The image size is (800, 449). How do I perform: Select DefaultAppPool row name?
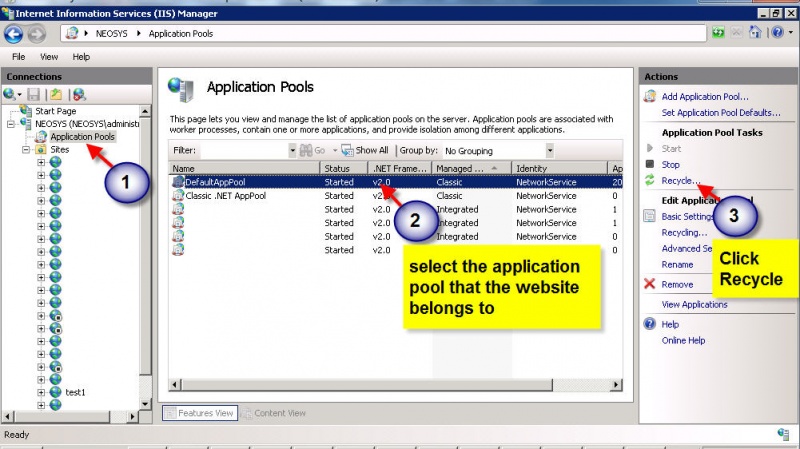pos(215,182)
